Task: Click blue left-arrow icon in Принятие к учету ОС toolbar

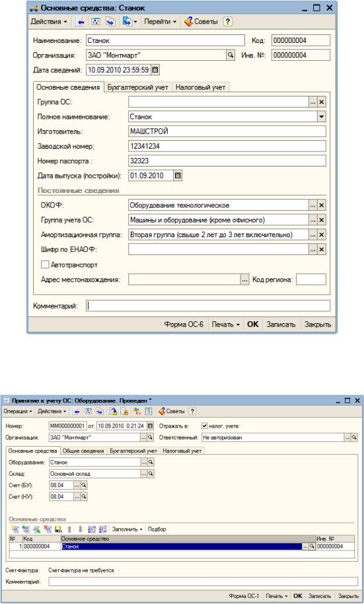Action: [x=76, y=412]
